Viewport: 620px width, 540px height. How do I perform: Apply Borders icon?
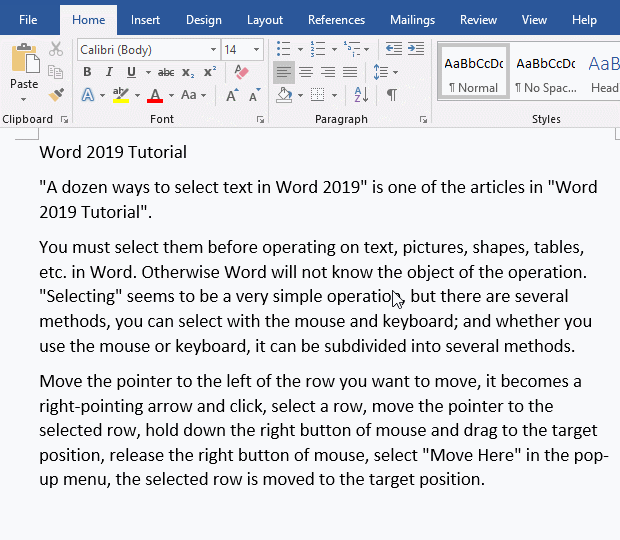click(318, 95)
